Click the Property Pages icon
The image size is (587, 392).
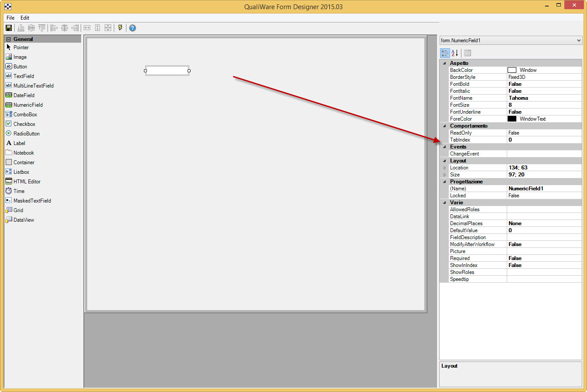[x=468, y=53]
